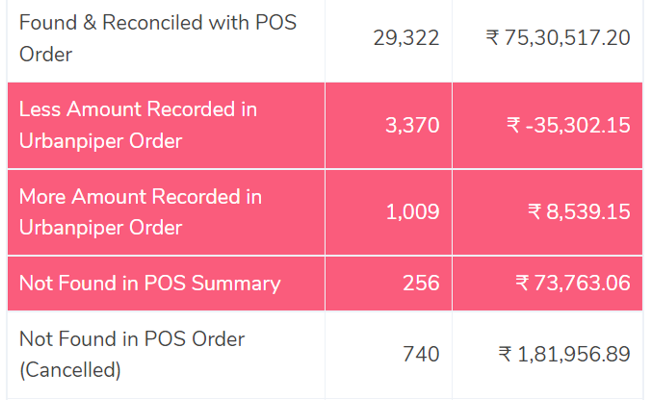Viewport: 656px width, 406px height.
Task: Click the rupee symbol before 73,763.06
Action: [522, 283]
